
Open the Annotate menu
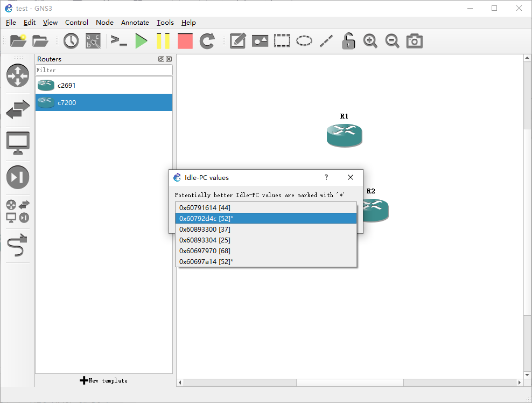135,23
